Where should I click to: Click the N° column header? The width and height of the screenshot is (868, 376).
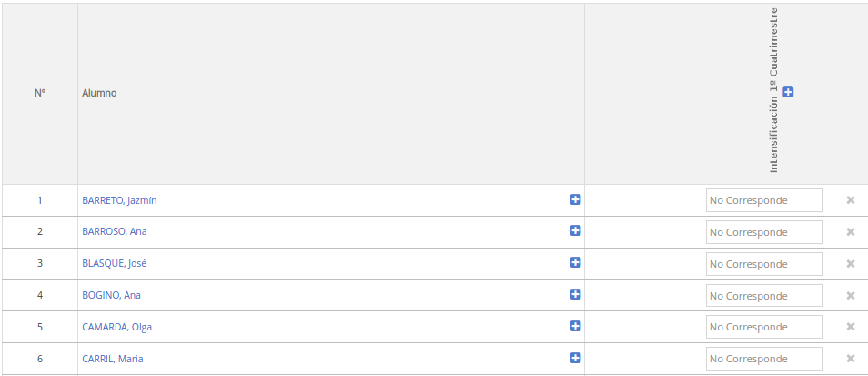40,93
